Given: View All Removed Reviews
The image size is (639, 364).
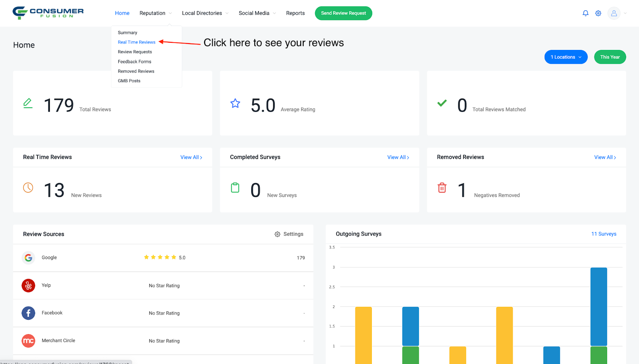Looking at the screenshot, I should coord(605,157).
